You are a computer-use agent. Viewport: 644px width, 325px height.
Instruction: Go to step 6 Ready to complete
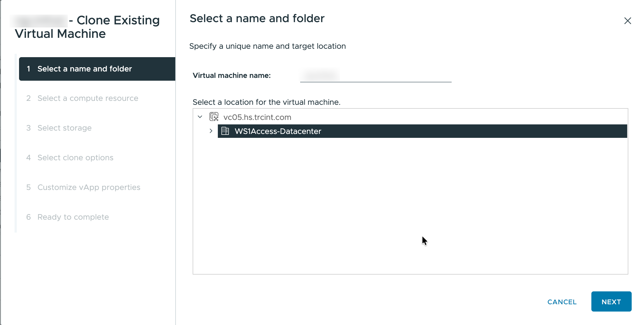68,217
